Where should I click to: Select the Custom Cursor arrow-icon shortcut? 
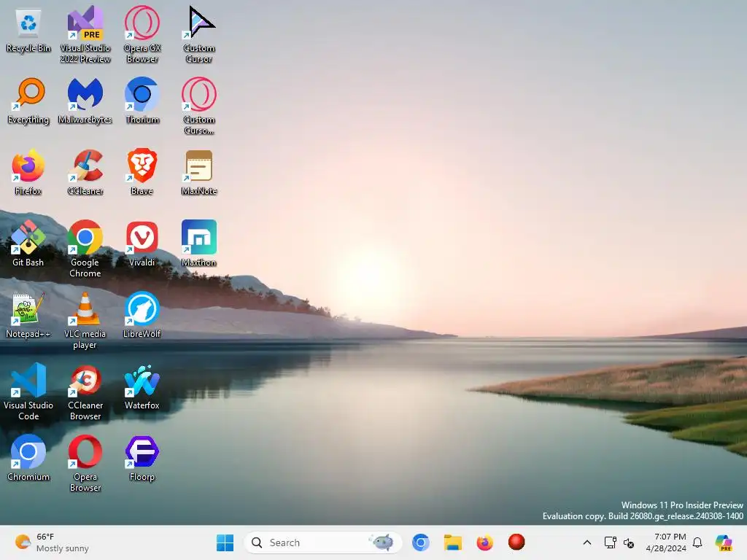(x=199, y=34)
